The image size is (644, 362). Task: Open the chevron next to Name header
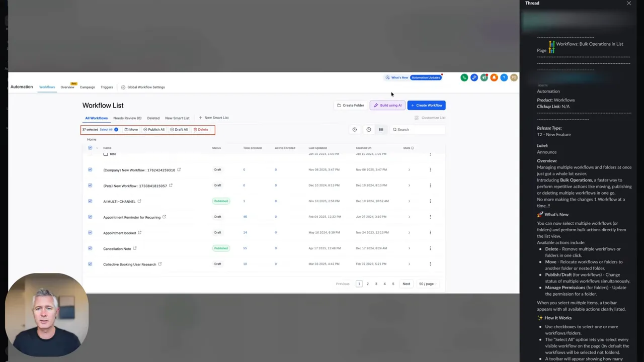click(x=97, y=147)
